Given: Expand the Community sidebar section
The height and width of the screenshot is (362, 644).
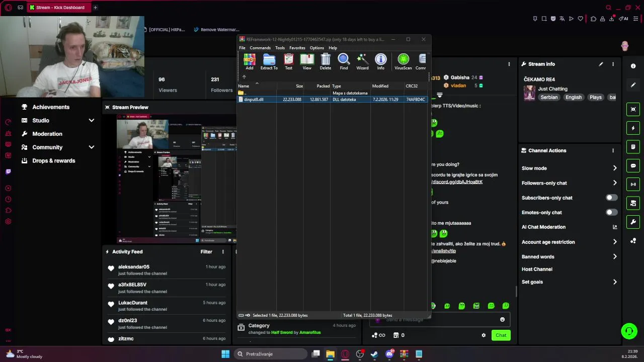Looking at the screenshot, I should 92,147.
